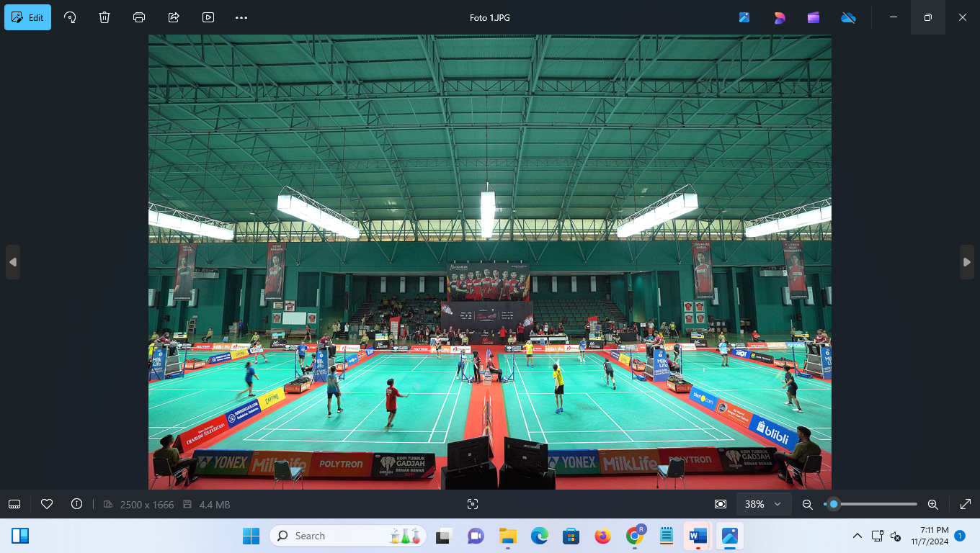Click the muted volume tray icon
Screen dimensions: 980x553
point(896,536)
